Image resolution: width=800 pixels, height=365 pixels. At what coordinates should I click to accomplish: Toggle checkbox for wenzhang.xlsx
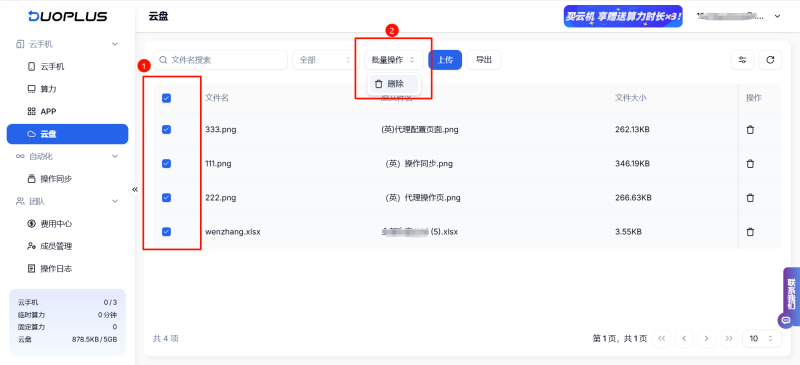(x=166, y=232)
